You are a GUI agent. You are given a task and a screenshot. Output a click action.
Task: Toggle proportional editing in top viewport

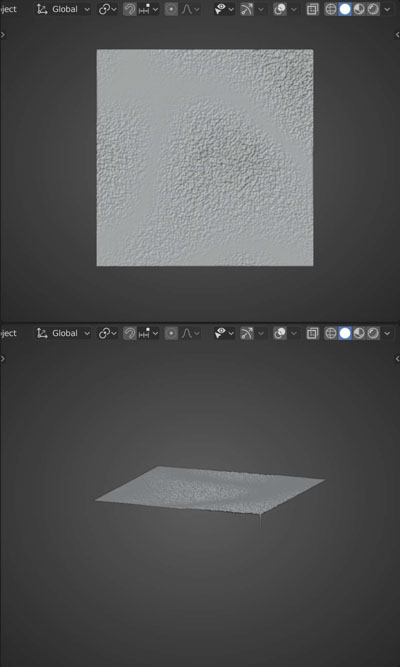tap(171, 9)
